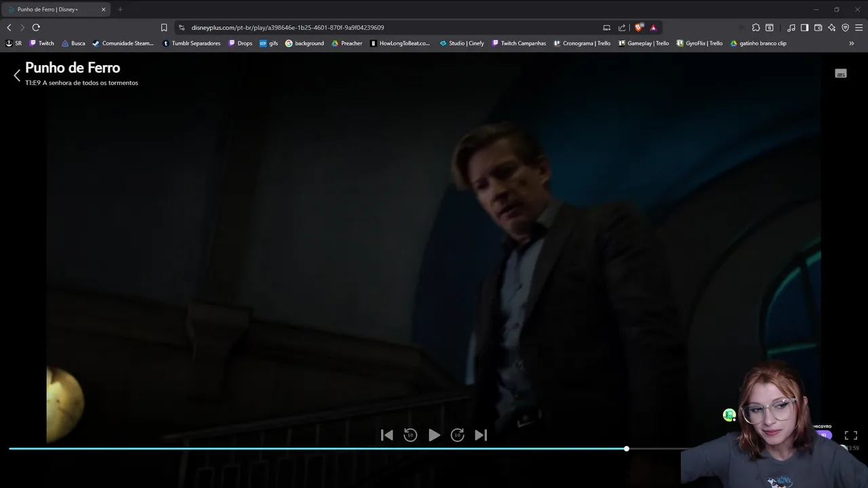Go forward in browser history
The width and height of the screenshot is (868, 488).
point(22,27)
